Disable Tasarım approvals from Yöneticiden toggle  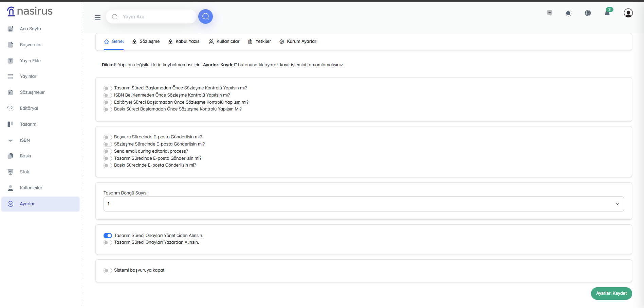(x=108, y=236)
